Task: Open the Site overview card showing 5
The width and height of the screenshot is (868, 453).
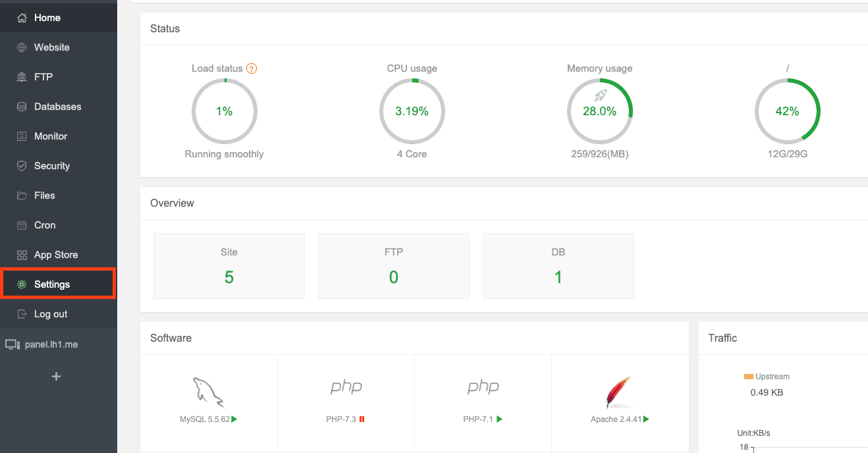Action: click(229, 266)
